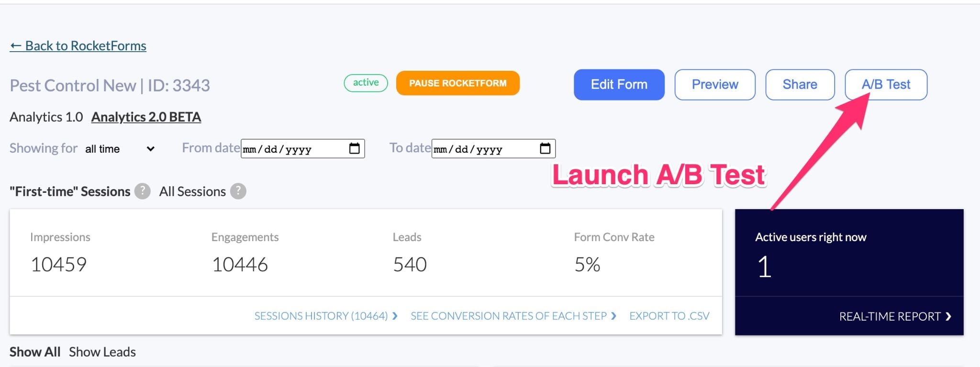Go back to RocketForms
980x367 pixels.
[x=78, y=46]
